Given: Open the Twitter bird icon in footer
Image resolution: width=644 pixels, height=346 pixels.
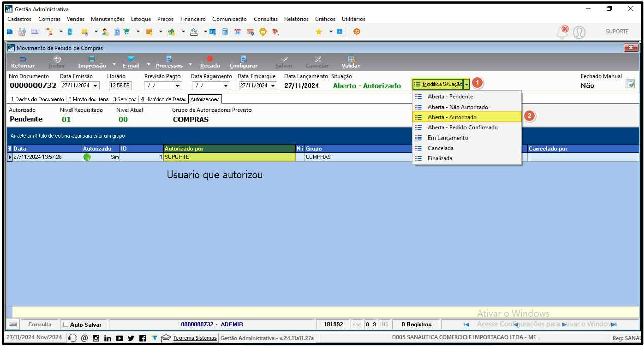Looking at the screenshot, I should [x=131, y=338].
